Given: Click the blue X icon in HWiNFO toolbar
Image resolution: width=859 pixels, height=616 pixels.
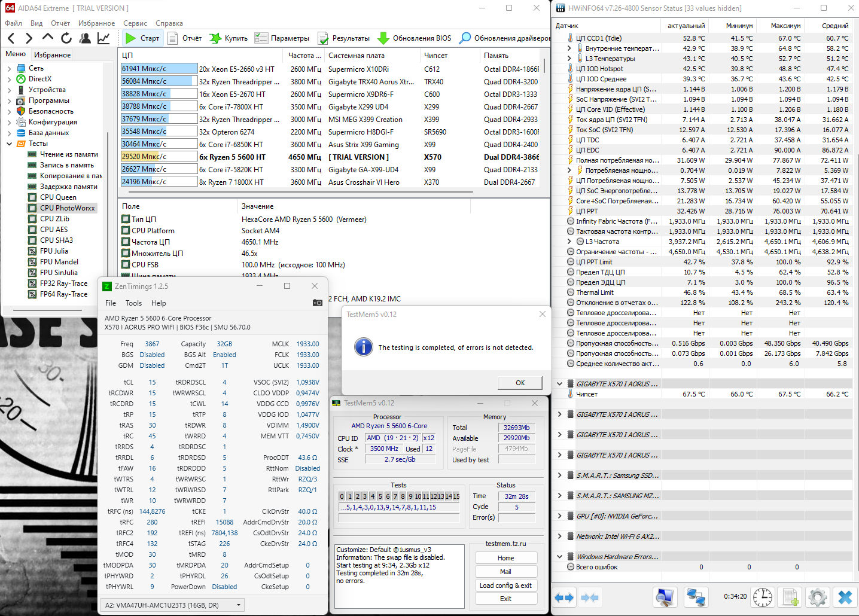Looking at the screenshot, I should (x=845, y=597).
